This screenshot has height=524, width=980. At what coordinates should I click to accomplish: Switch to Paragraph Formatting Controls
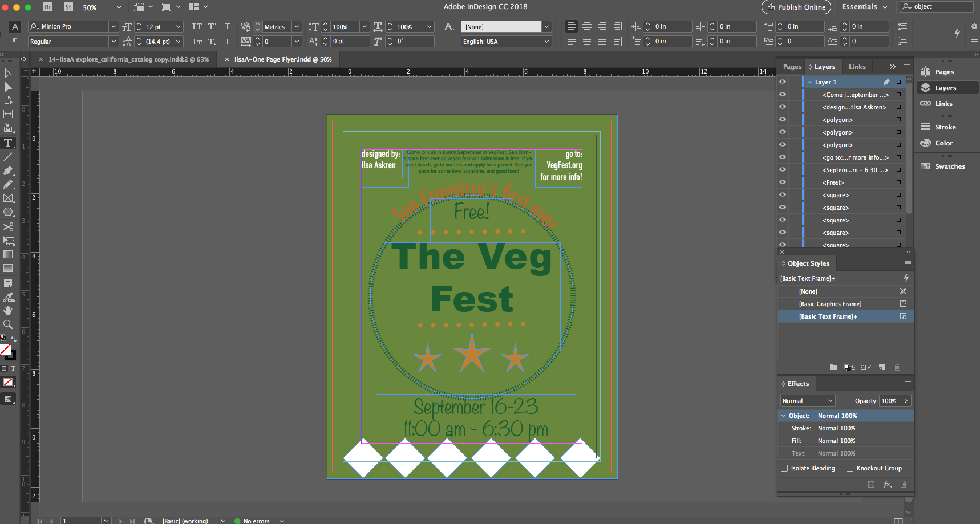click(x=15, y=41)
